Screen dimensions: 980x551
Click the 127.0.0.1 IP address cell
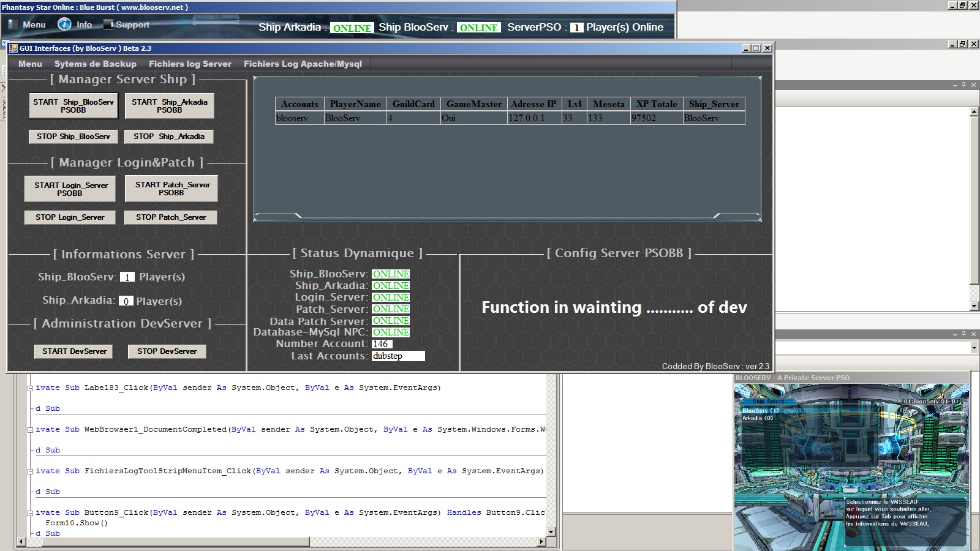534,118
